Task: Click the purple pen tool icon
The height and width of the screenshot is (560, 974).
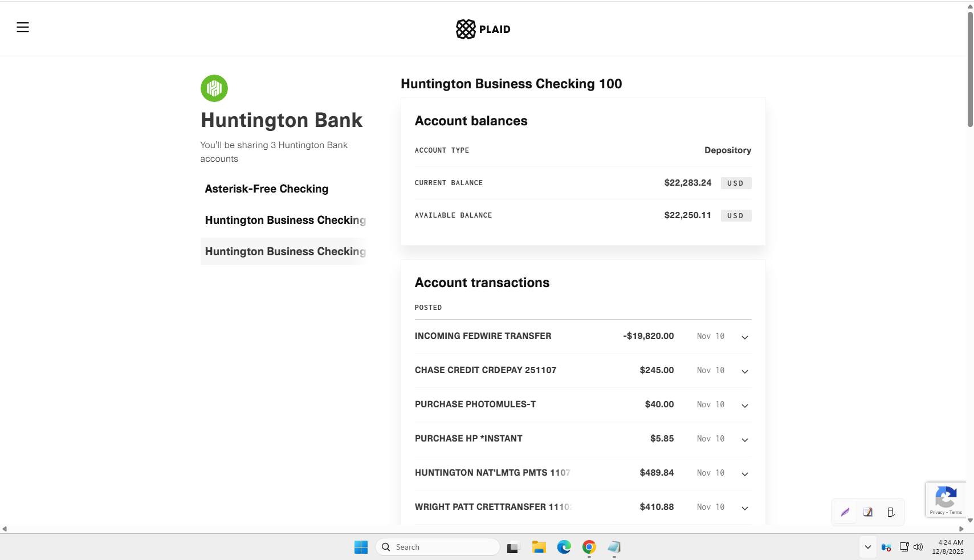Action: (845, 512)
